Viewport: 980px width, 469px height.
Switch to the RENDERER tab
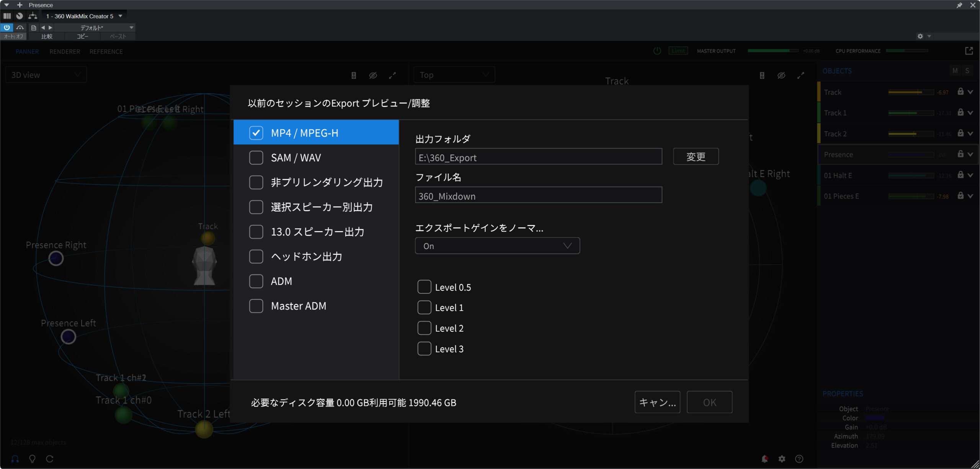click(x=65, y=52)
